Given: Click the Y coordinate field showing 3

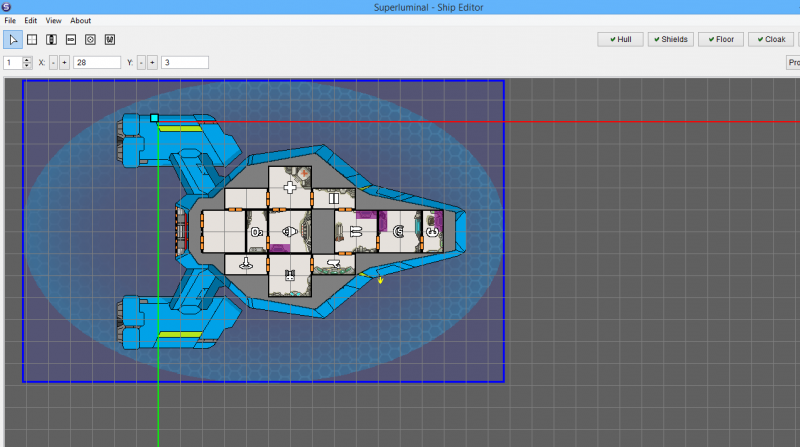Looking at the screenshot, I should tap(185, 63).
